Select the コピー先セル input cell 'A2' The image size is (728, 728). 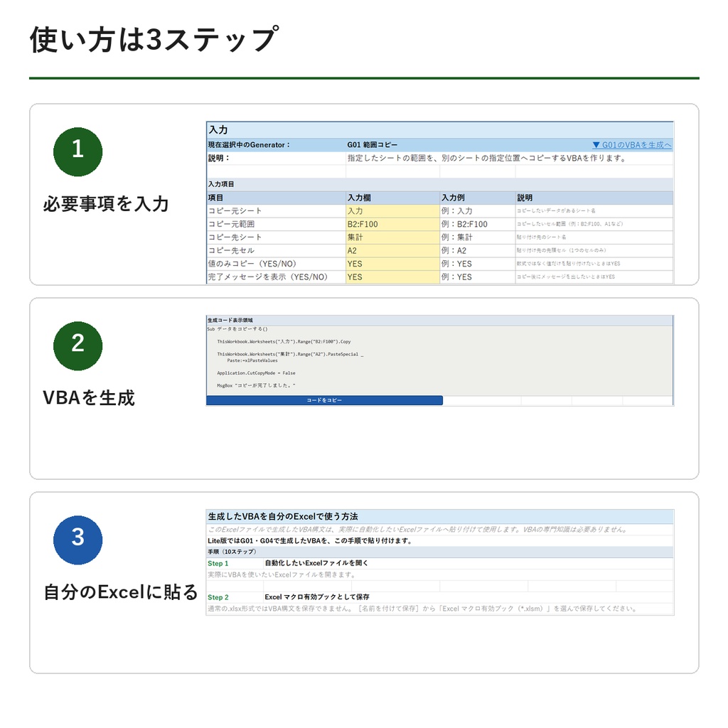(392, 251)
